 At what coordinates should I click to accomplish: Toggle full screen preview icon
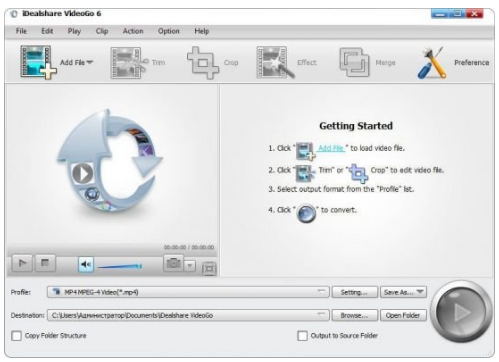pyautogui.click(x=209, y=268)
